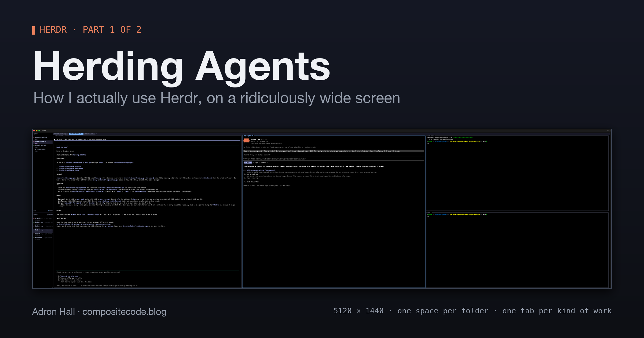The height and width of the screenshot is (338, 644).
Task: Select the Module step chip
Action: [248, 163]
